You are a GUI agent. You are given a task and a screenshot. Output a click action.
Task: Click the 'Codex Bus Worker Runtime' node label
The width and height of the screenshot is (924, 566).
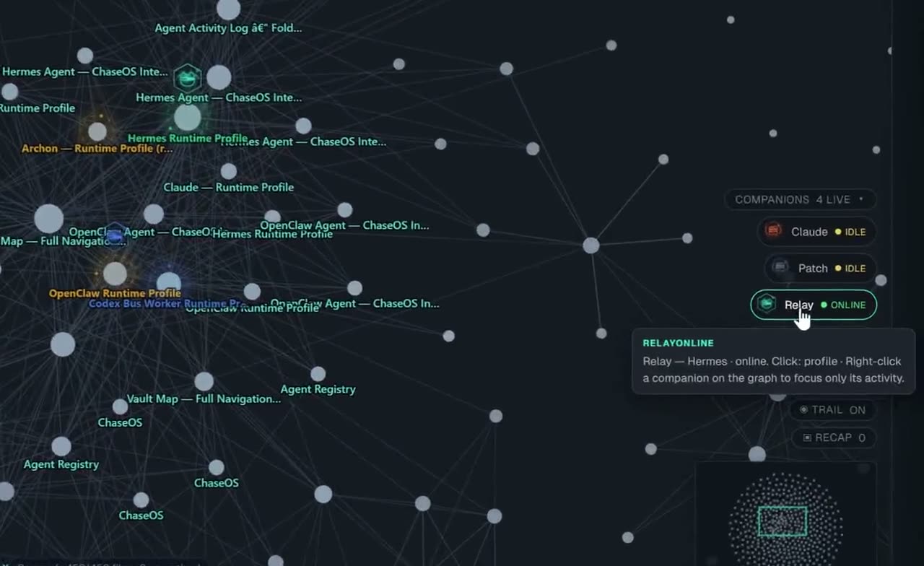pyautogui.click(x=168, y=304)
